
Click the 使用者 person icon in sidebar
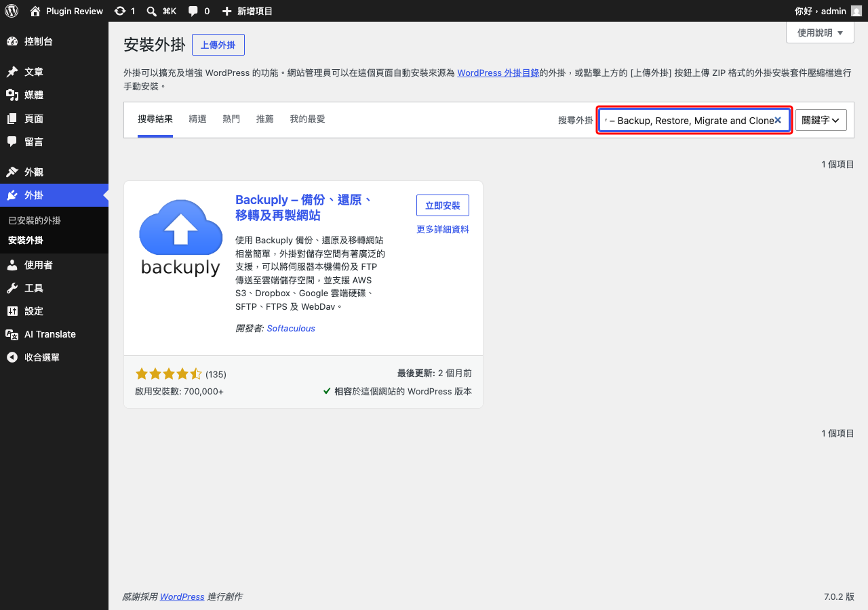(x=12, y=265)
